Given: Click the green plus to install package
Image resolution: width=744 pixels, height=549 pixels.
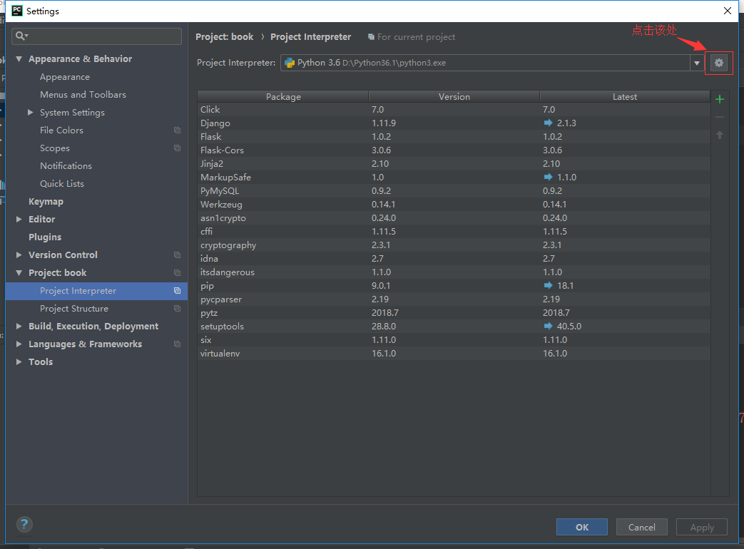Looking at the screenshot, I should click(x=719, y=99).
